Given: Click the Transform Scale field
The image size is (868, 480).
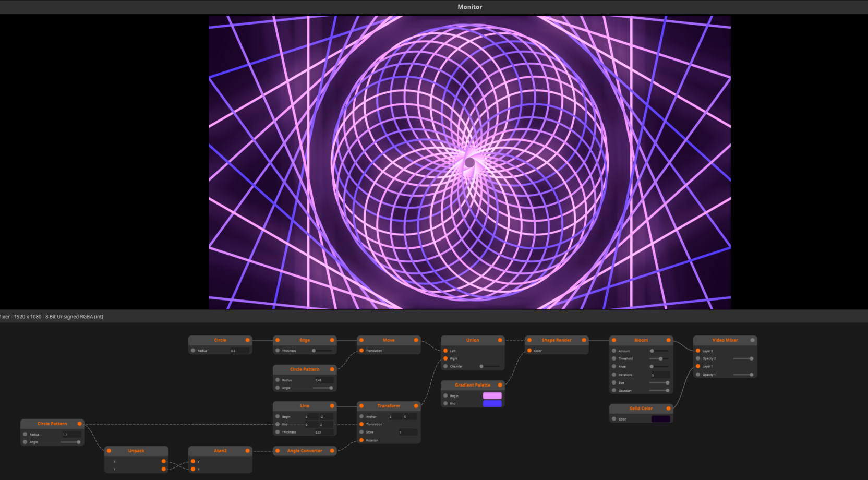Looking at the screenshot, I should coord(408,432).
